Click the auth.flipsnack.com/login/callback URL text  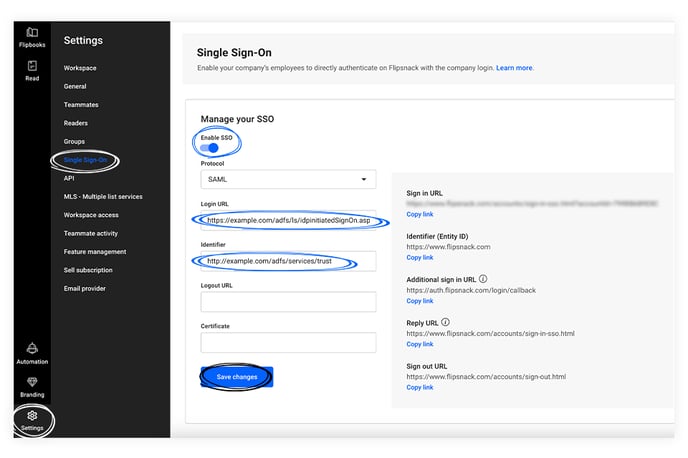pos(471,290)
